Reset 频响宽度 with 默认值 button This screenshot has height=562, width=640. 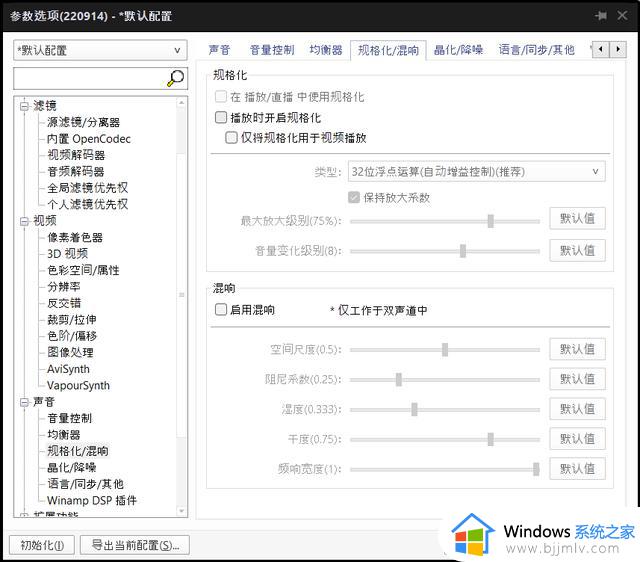577,469
